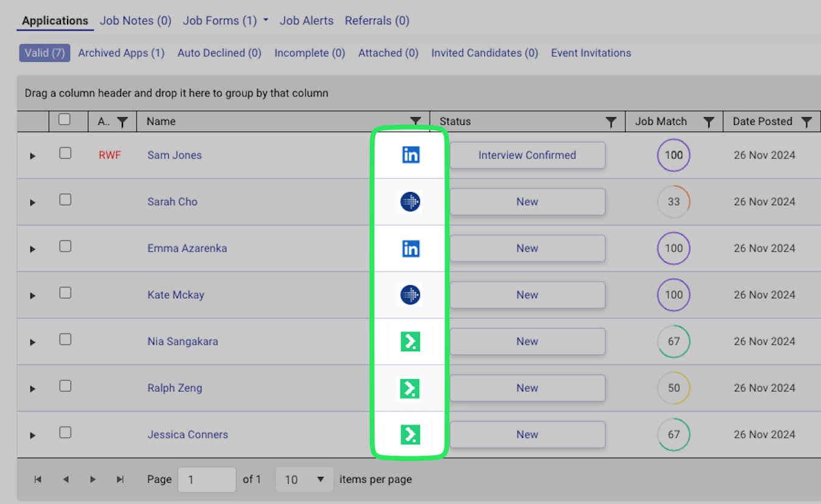This screenshot has height=504, width=821.
Task: Open Kate Mckay's applicant profile link
Action: point(176,295)
